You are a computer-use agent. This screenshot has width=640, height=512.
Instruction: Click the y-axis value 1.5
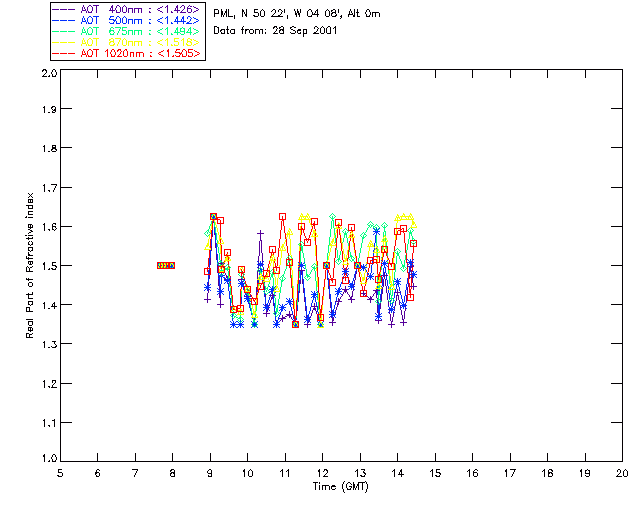(49, 266)
